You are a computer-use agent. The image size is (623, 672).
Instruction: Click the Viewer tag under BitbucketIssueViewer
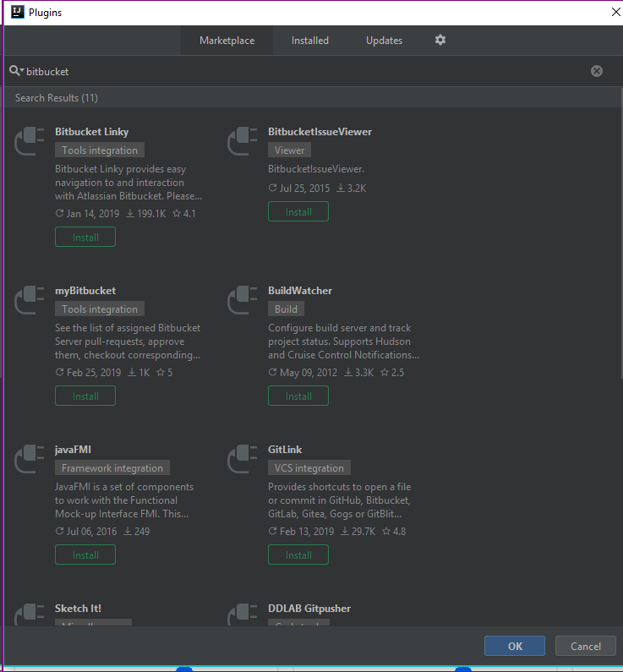289,150
